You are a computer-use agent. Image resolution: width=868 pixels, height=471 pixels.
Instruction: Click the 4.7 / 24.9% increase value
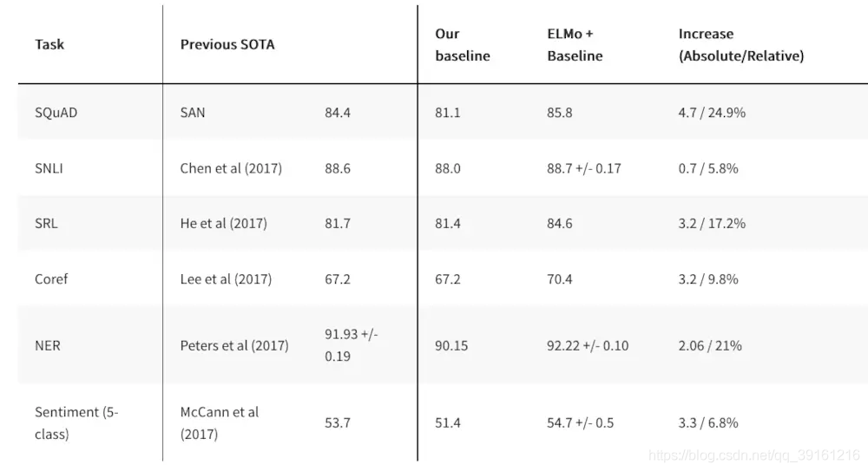(712, 113)
